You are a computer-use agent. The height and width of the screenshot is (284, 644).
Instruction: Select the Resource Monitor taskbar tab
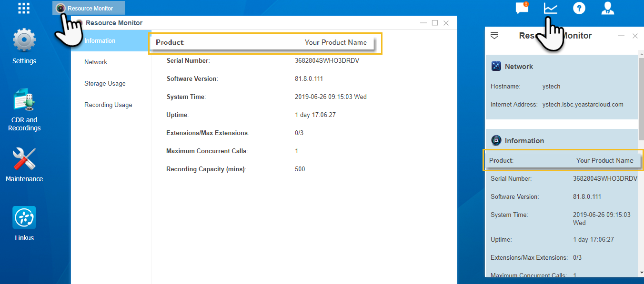click(89, 8)
